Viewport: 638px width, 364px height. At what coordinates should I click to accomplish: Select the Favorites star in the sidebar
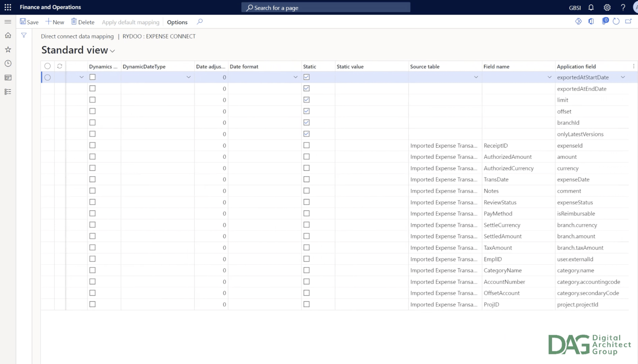8,49
